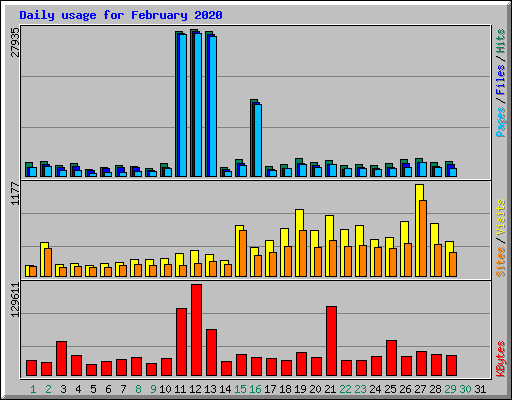Click day 6 on the x-axis
This screenshot has width=512, height=400.
(108, 389)
